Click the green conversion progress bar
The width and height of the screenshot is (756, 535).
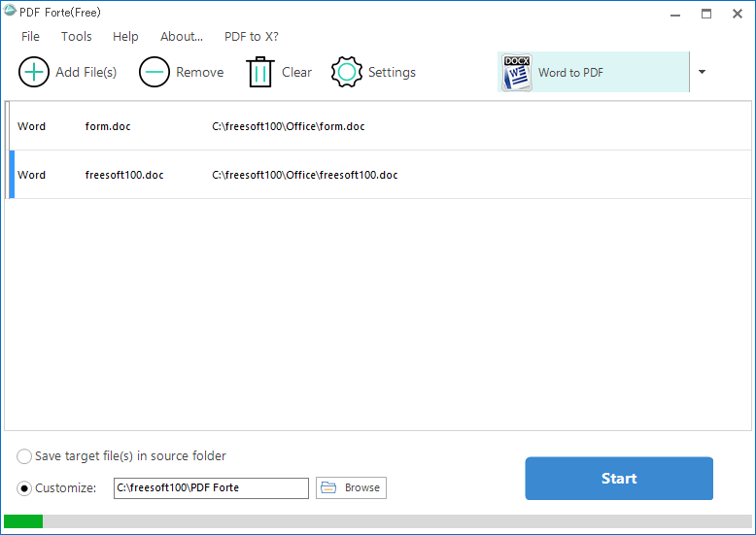tap(23, 521)
